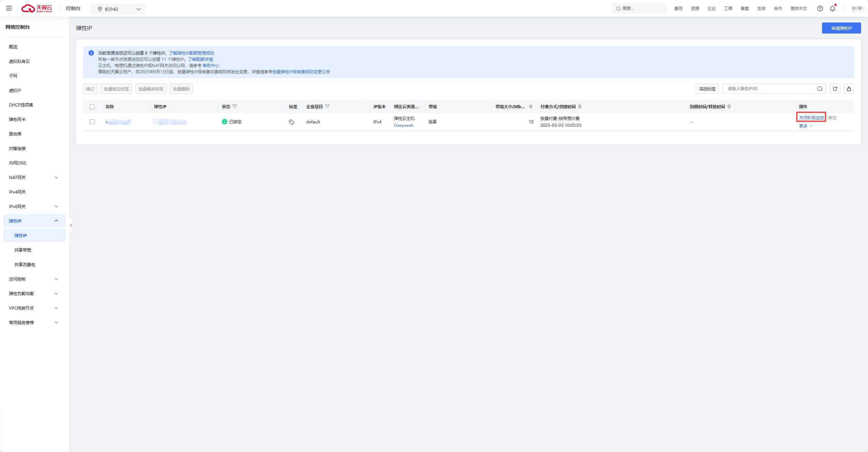Sort by the bandwidth size column

tap(531, 106)
